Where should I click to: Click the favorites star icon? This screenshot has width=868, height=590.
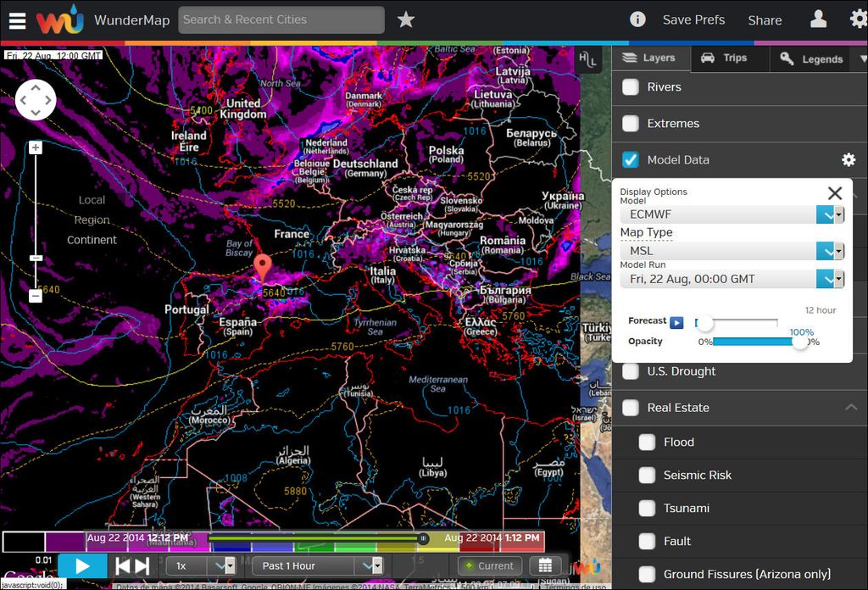point(406,20)
